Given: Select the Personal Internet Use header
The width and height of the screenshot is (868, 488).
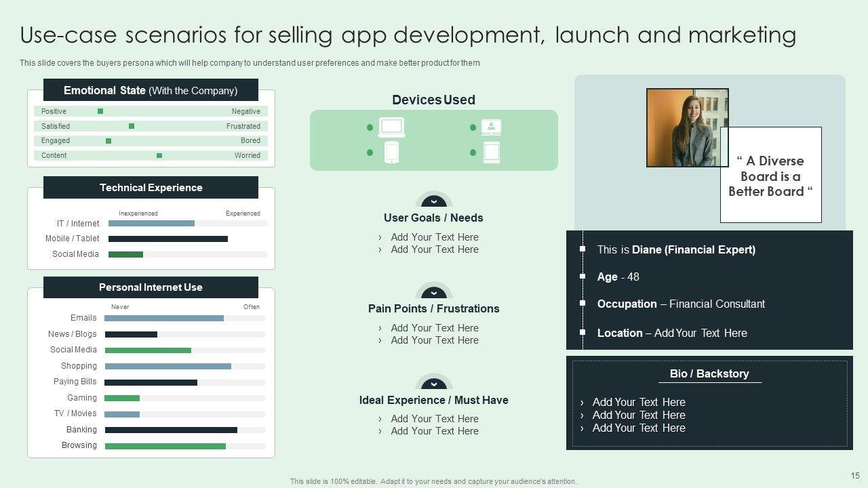Looking at the screenshot, I should [151, 287].
